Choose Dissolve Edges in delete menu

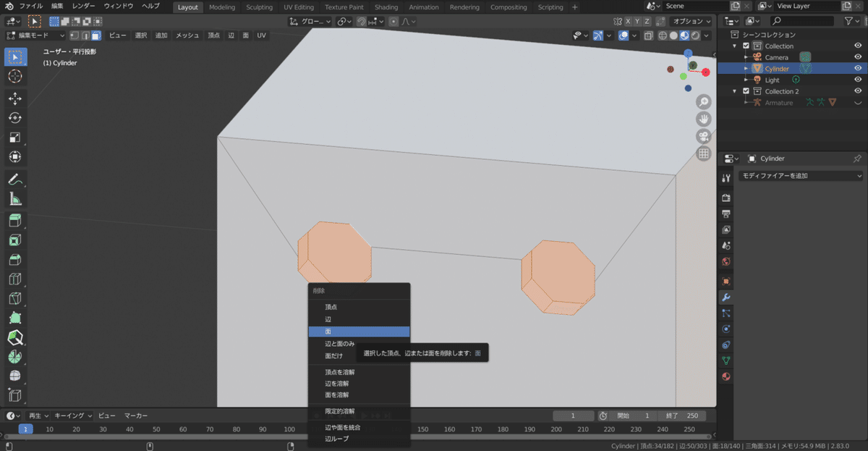tap(359, 383)
